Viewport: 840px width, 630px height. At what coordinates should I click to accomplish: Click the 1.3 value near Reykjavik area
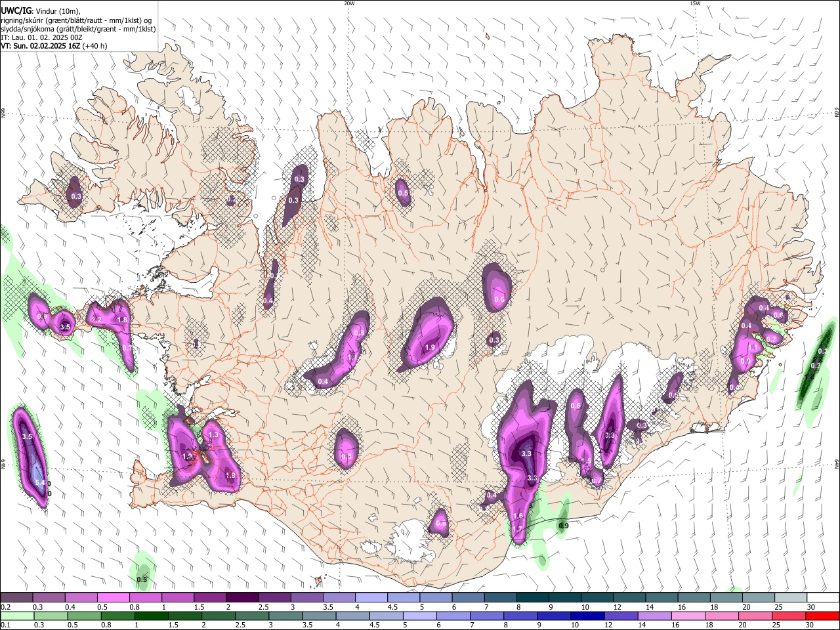pos(213,435)
